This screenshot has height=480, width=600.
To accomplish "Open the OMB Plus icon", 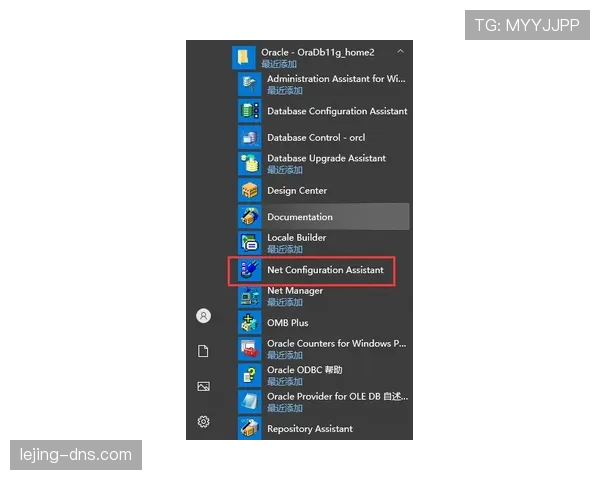I will pos(249,322).
